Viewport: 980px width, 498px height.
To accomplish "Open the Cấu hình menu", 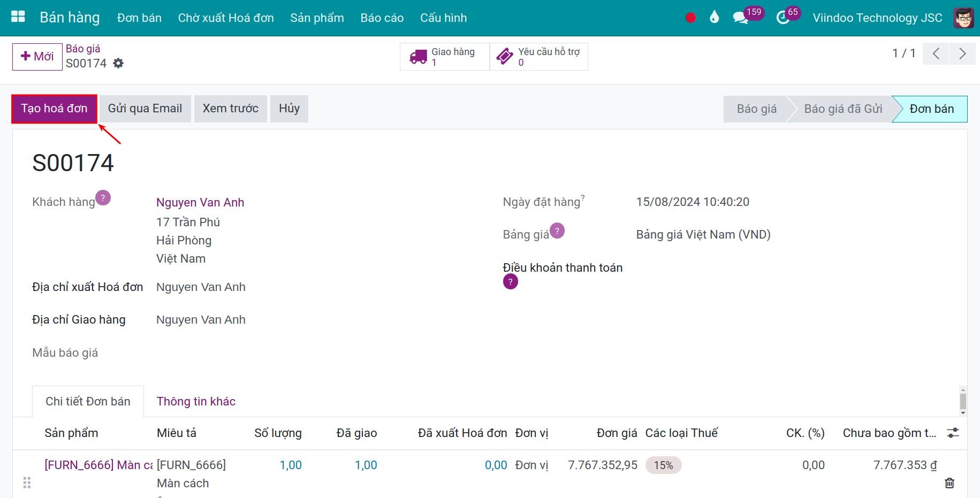I will point(443,17).
